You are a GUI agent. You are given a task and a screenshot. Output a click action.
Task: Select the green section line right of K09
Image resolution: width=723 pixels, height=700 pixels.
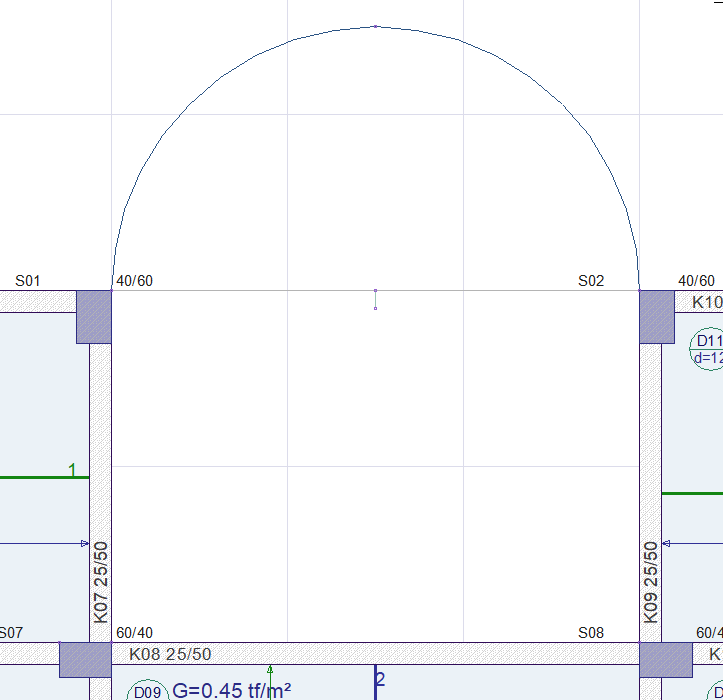tap(692, 493)
